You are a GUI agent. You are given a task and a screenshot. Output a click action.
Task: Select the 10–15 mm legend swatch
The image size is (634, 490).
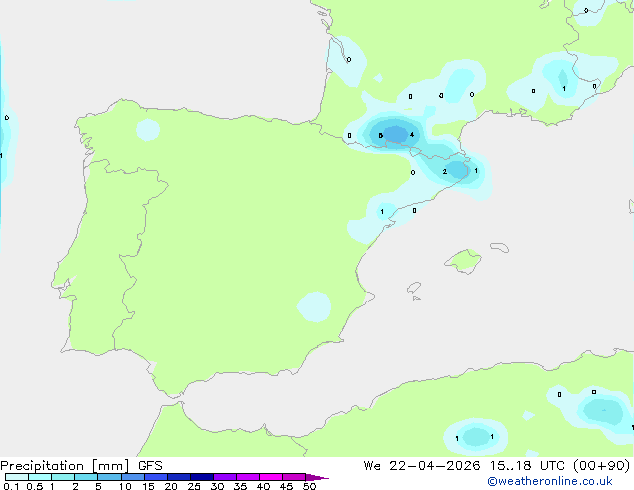(133, 477)
